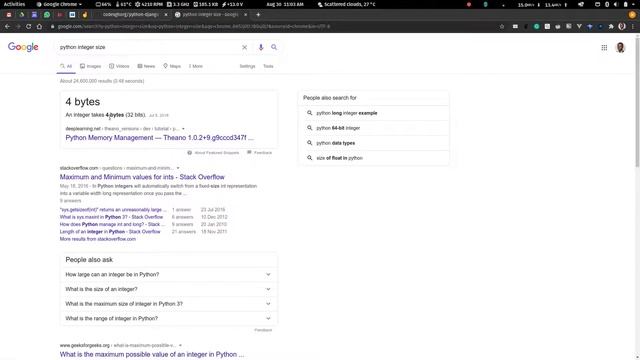
Task: Open the More search categories dropdown
Action: click(x=196, y=66)
